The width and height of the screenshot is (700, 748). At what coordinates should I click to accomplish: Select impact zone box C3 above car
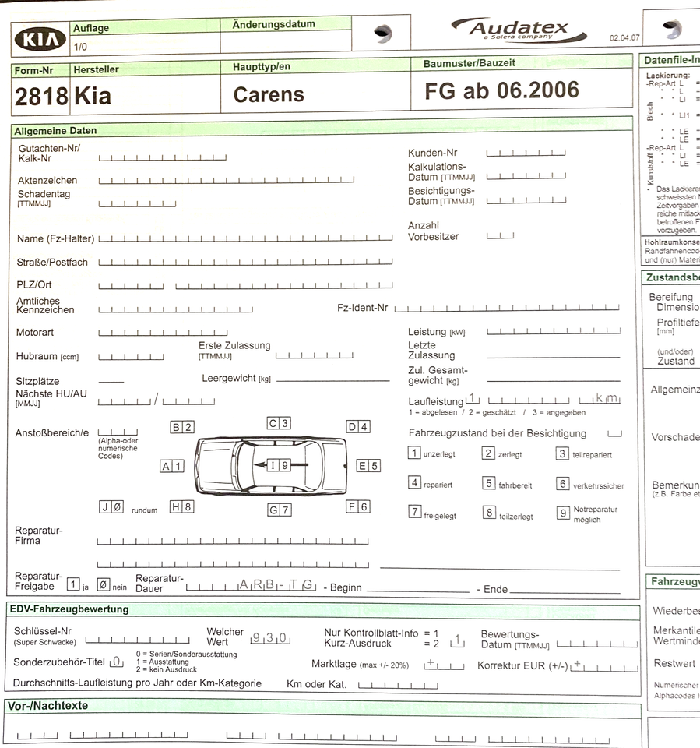point(279,423)
